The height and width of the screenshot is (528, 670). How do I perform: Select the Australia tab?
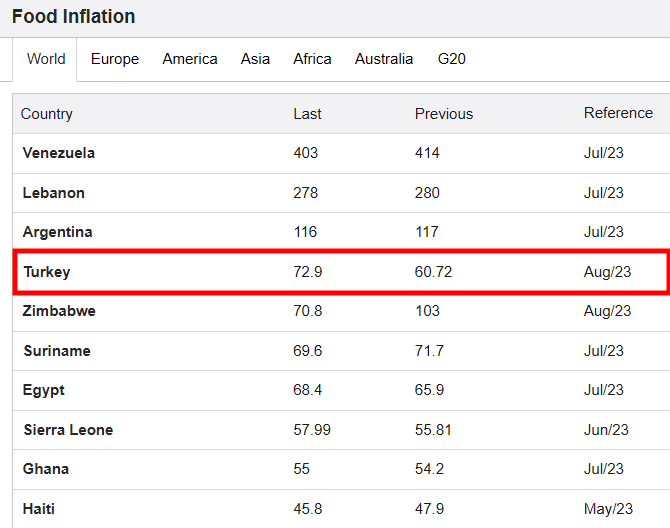(x=384, y=59)
